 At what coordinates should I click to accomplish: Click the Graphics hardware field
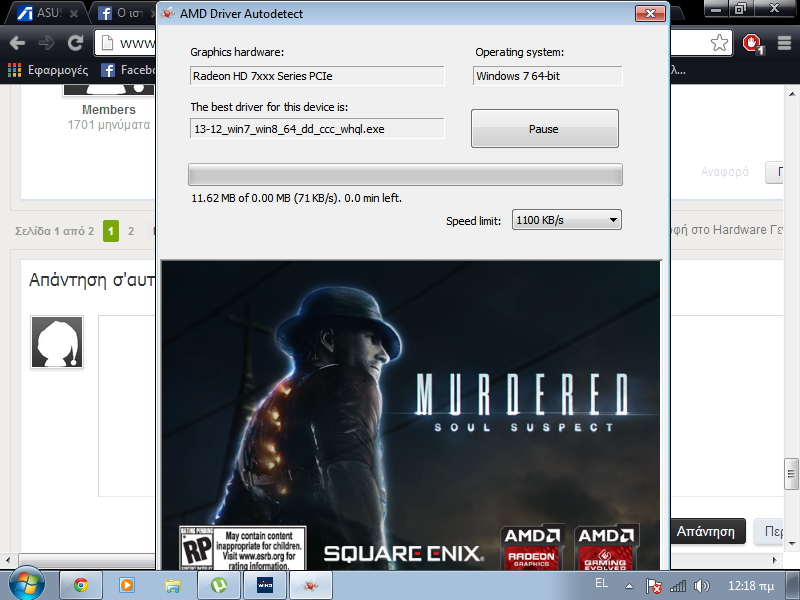317,76
